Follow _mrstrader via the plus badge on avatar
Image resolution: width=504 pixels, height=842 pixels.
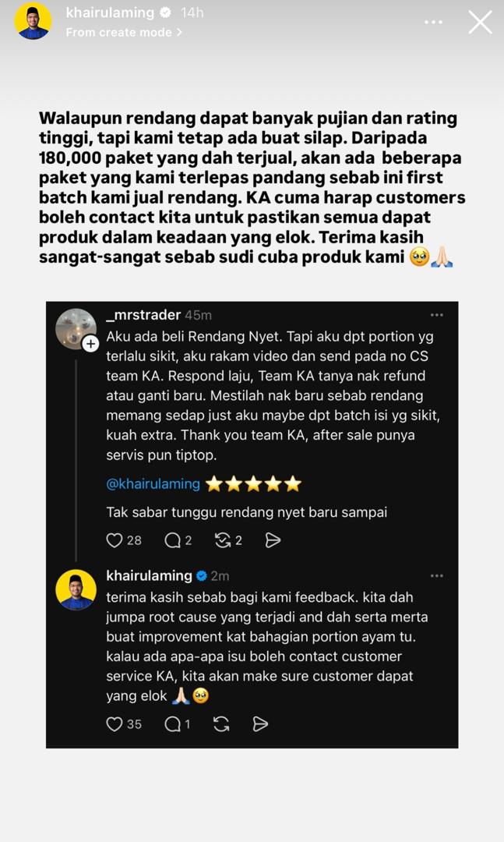coord(90,344)
